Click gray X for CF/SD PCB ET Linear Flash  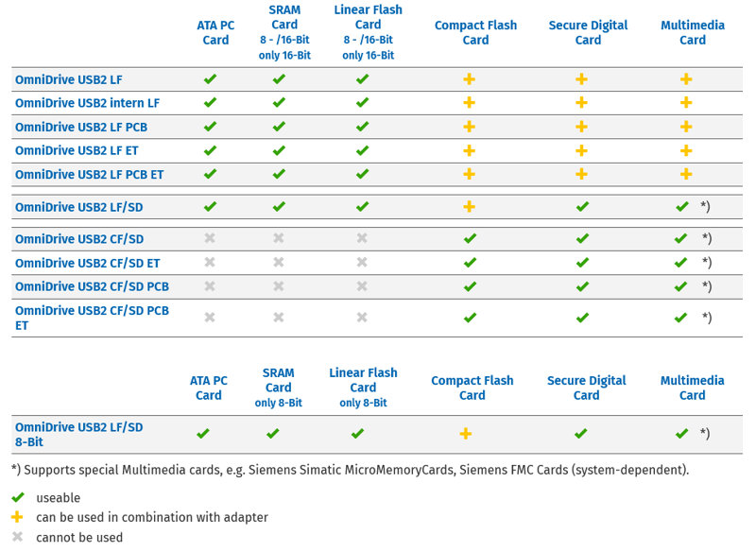point(362,318)
